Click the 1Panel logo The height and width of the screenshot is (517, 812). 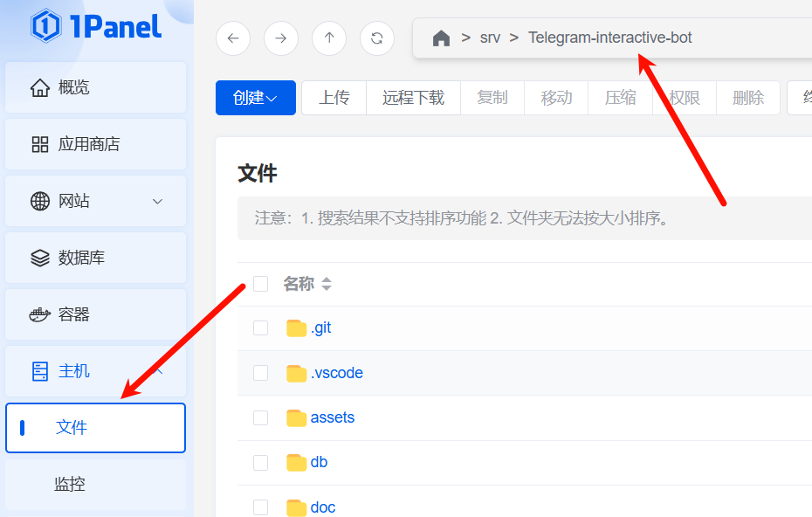click(96, 26)
